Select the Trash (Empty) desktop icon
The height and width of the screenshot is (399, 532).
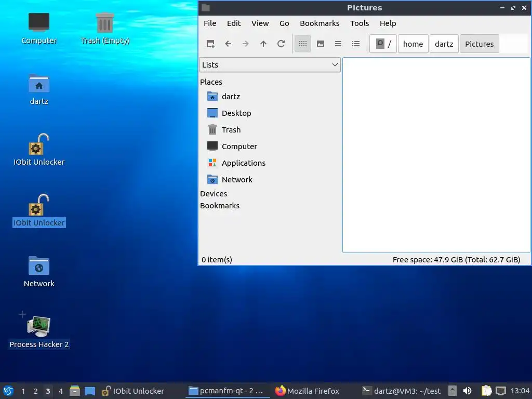pos(105,29)
